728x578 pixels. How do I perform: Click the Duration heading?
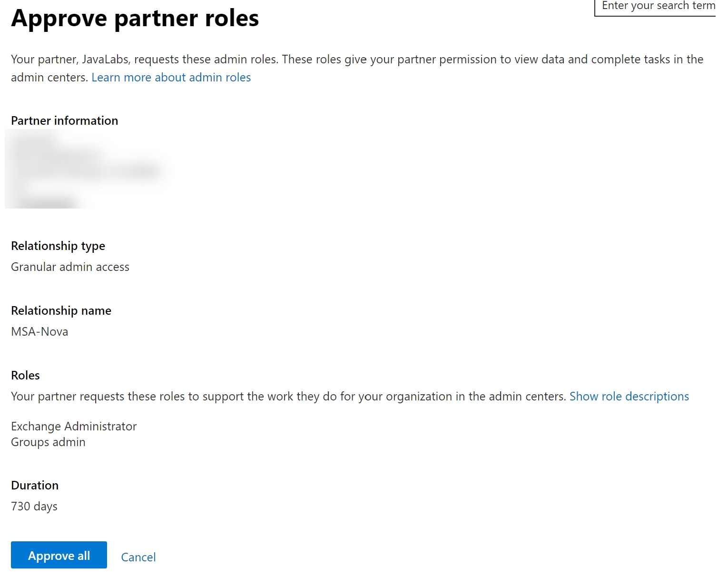point(35,486)
